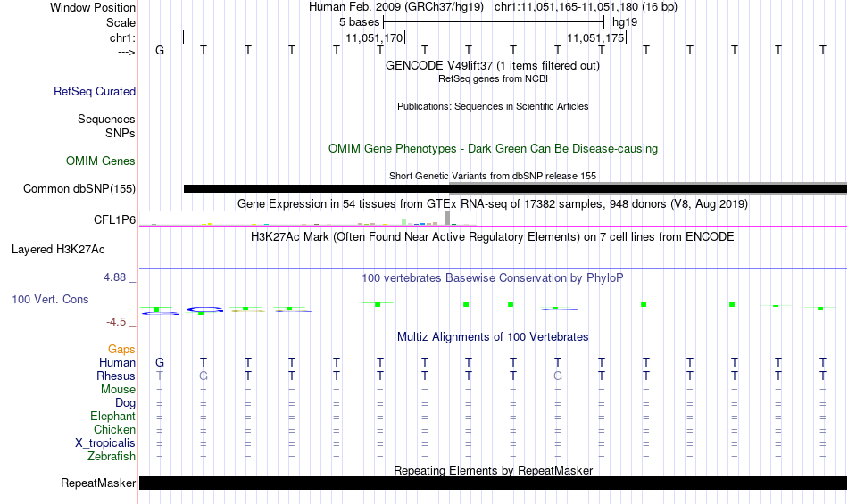Select the CFL1P6 GTEx expression label

pos(114,219)
